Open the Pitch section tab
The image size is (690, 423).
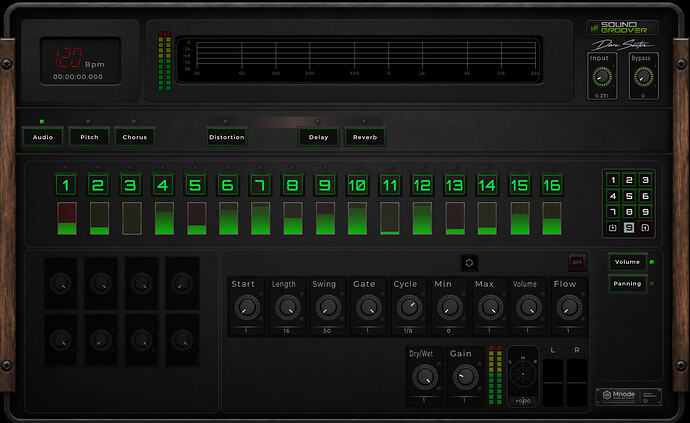(89, 137)
